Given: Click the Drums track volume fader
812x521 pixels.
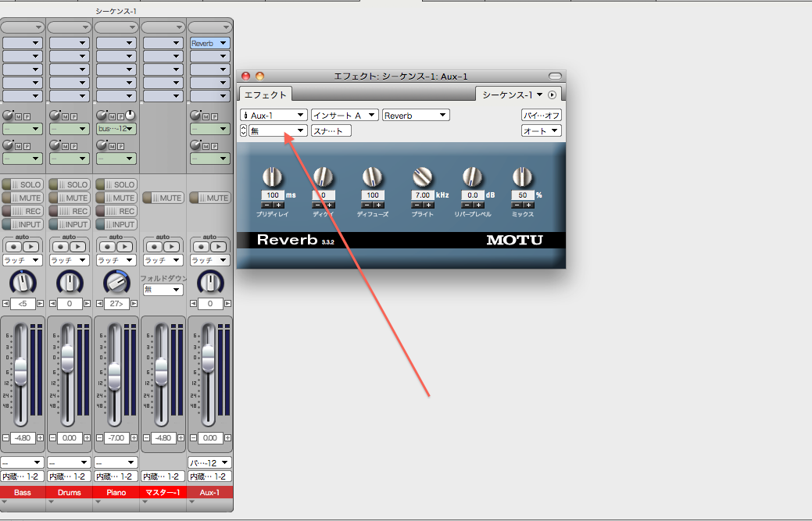Looking at the screenshot, I should (x=68, y=359).
